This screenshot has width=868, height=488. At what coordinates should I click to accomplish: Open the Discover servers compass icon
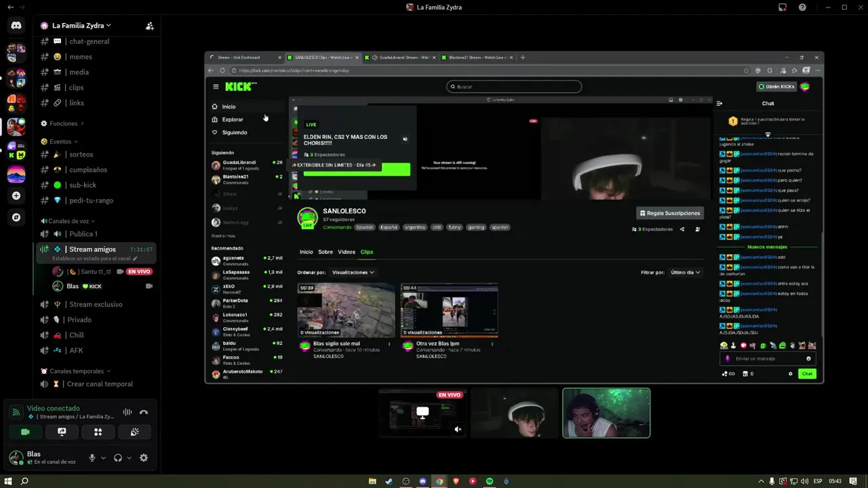(x=16, y=218)
